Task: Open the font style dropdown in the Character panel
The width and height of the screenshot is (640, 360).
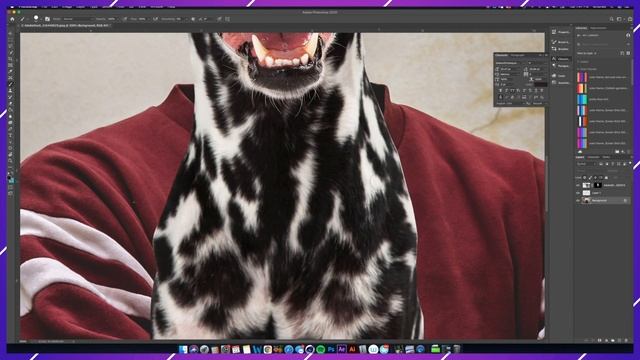Action: click(x=538, y=63)
